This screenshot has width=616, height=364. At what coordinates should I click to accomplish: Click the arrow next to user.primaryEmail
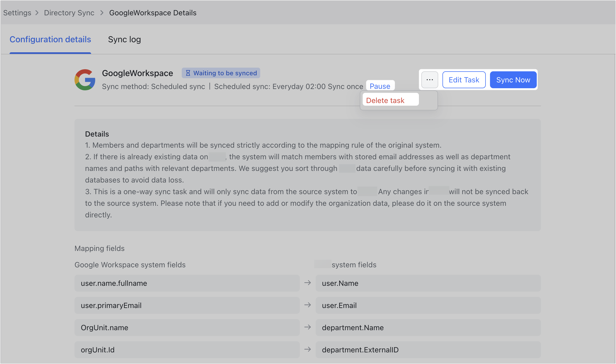click(x=307, y=305)
